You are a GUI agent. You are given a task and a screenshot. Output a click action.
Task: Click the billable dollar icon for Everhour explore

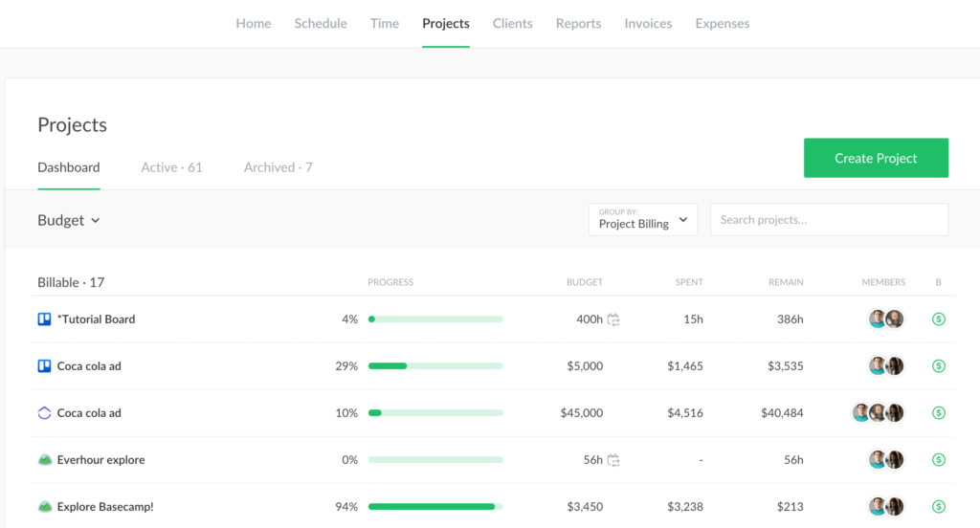[939, 460]
